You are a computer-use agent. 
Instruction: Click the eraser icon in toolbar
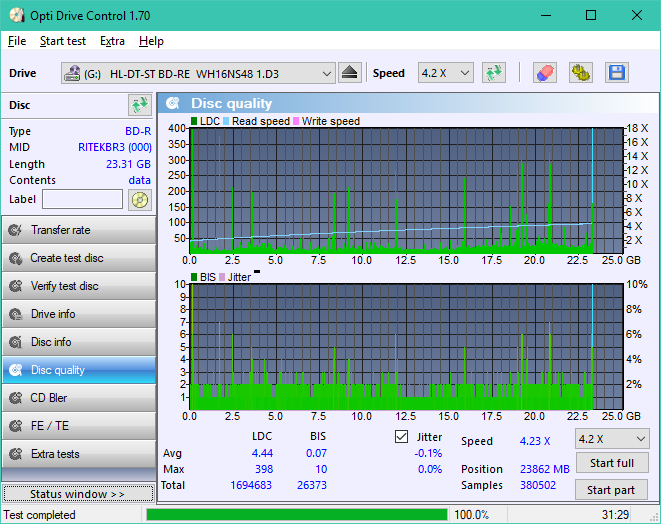tap(544, 73)
